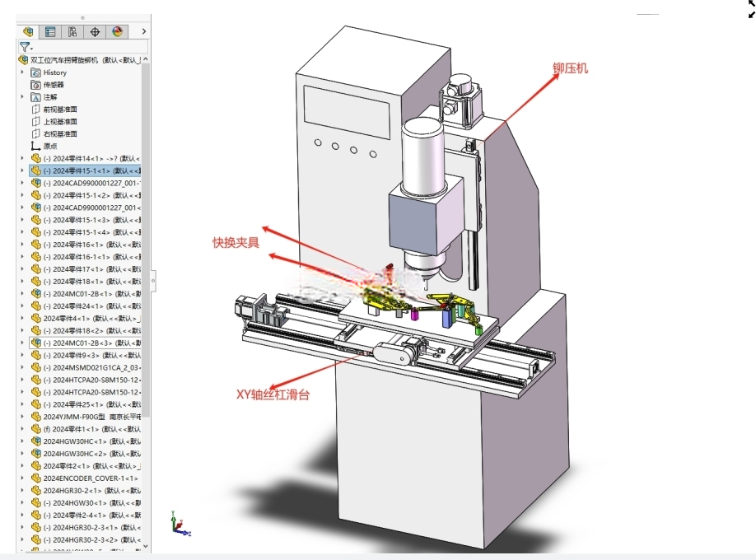Click the filter funnel icon
Viewport: 756px width, 560px height.
point(25,47)
